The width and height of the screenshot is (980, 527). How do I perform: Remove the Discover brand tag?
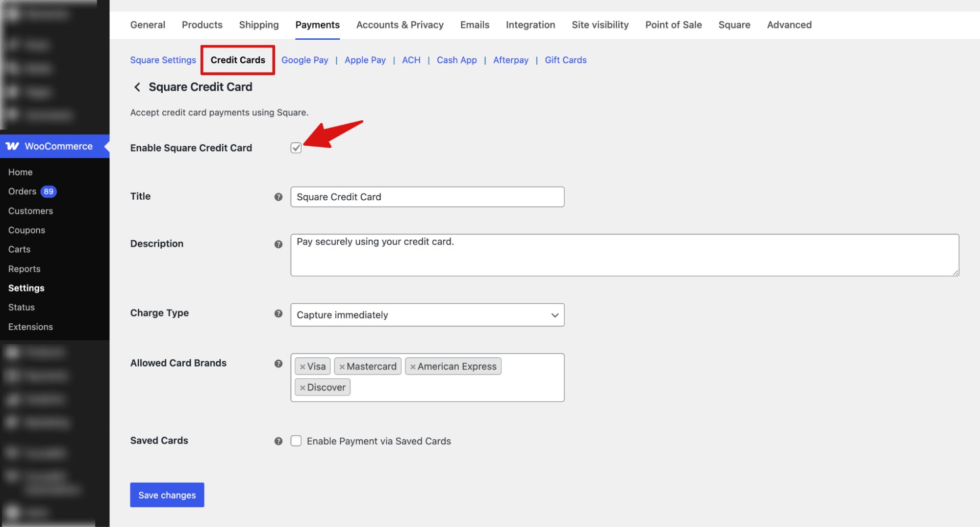[302, 388]
